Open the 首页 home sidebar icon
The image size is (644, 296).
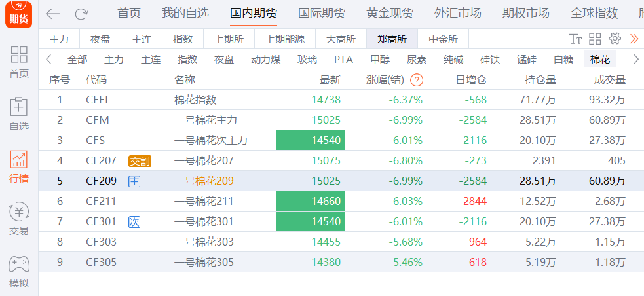[x=19, y=62]
